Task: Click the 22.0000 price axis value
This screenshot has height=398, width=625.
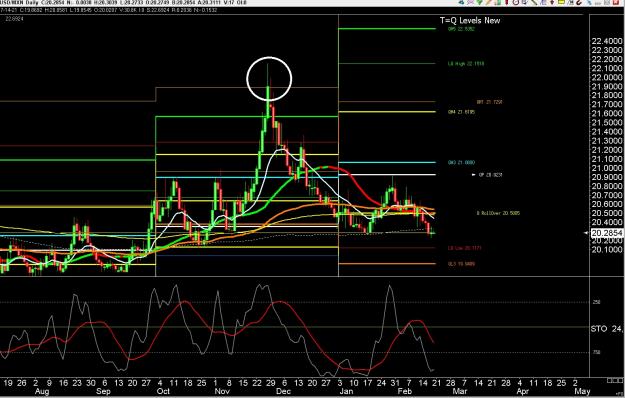Action: (x=607, y=77)
